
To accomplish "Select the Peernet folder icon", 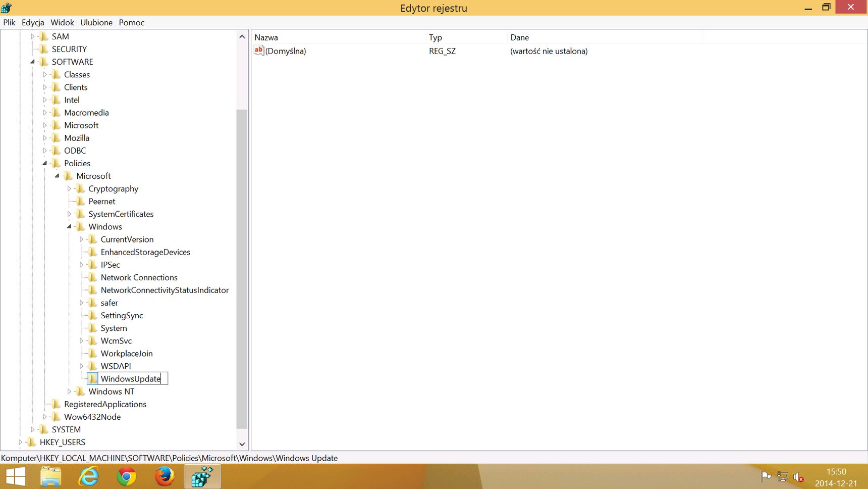I will click(x=80, y=201).
